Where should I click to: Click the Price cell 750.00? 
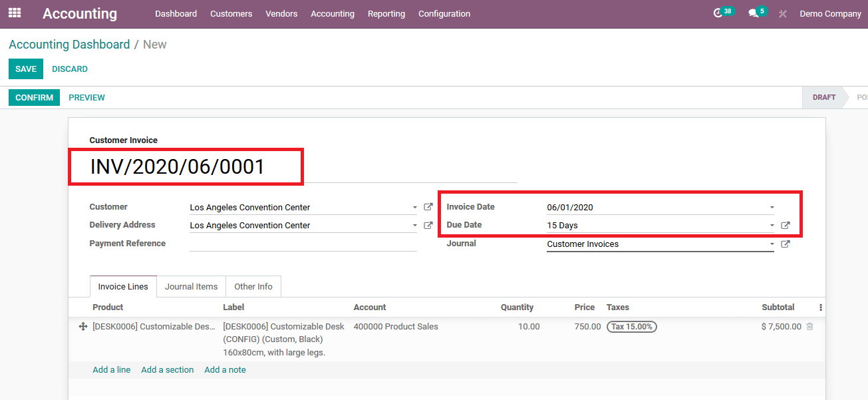[x=587, y=327]
